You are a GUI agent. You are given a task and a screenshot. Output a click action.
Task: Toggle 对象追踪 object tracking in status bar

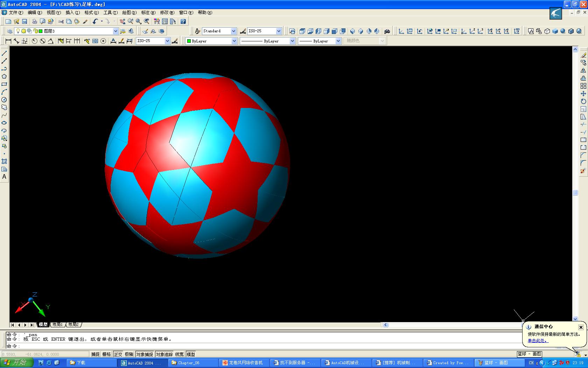coord(164,354)
